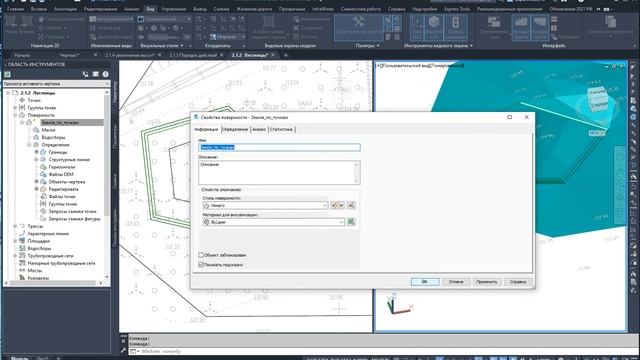This screenshot has height=360, width=640.
Task: Close the command line with the X icon
Action: point(123,340)
